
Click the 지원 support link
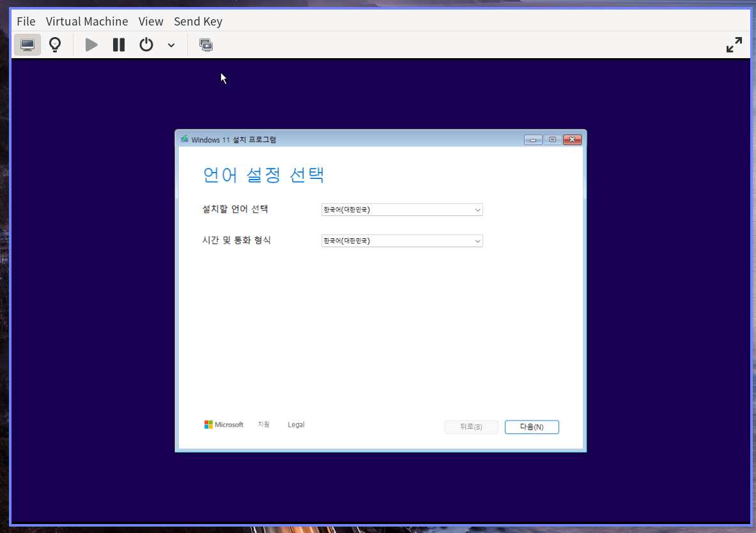pyautogui.click(x=263, y=424)
